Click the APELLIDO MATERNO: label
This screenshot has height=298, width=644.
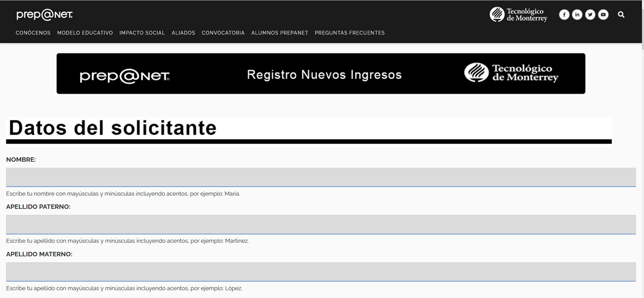coord(39,254)
